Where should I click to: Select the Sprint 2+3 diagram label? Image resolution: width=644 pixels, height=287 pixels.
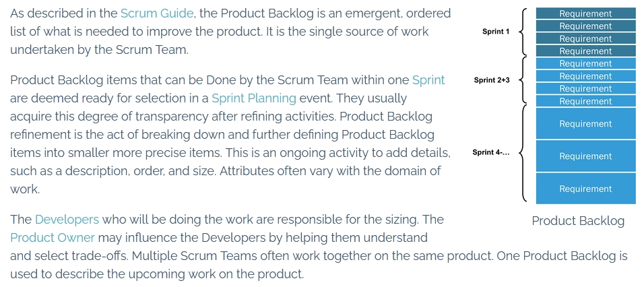click(x=492, y=80)
